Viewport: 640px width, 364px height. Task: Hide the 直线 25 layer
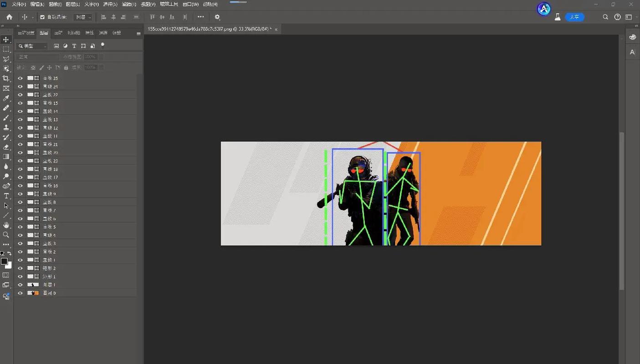coord(20,78)
